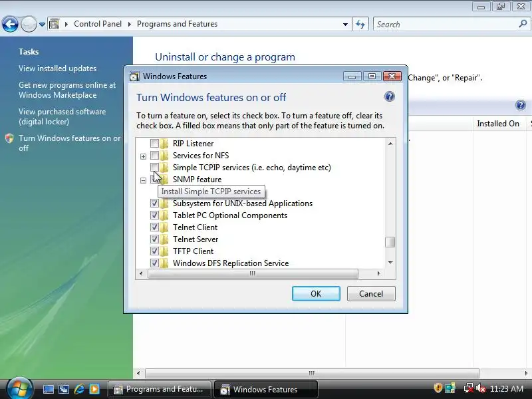Open the Windows Start orb
Viewport: 532px width, 399px height.
[19, 389]
